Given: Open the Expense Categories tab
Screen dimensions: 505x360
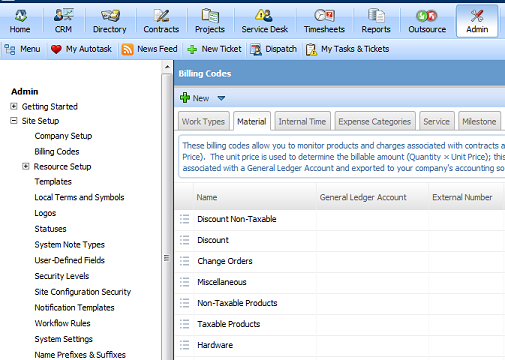Looking at the screenshot, I should 375,121.
